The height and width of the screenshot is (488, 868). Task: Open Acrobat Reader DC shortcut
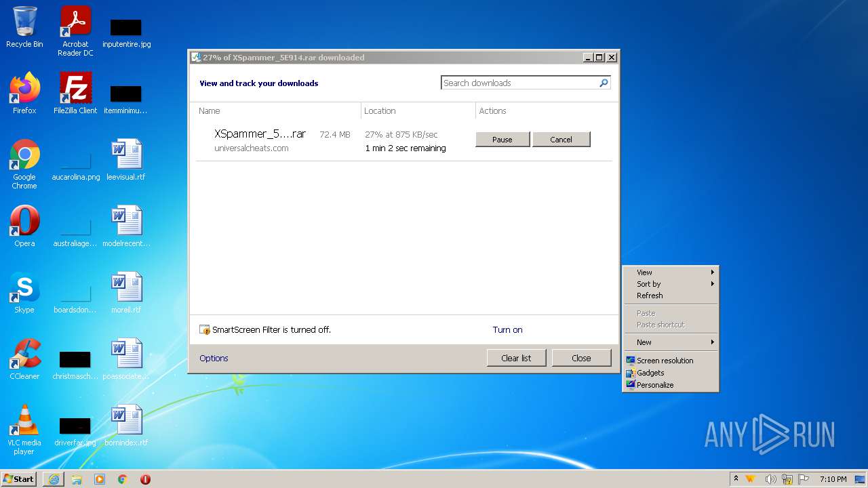[x=75, y=31]
